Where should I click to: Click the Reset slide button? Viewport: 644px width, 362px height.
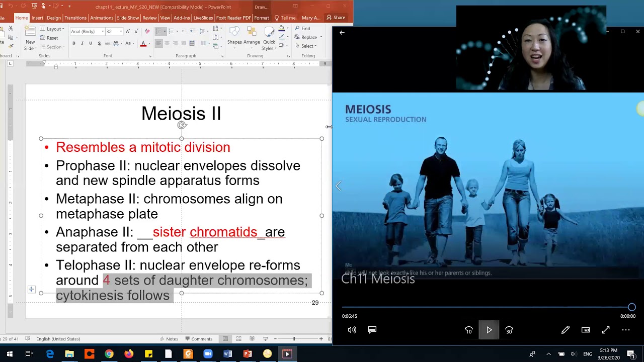[x=49, y=38]
